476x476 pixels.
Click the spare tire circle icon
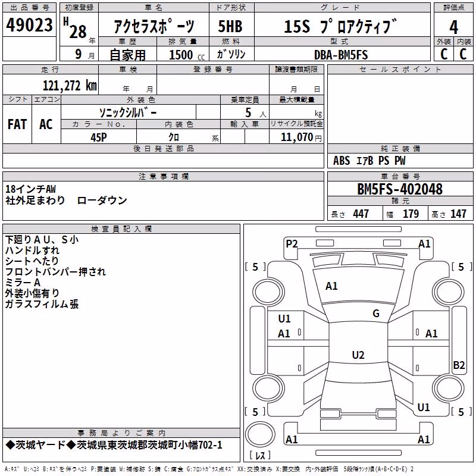(260, 434)
